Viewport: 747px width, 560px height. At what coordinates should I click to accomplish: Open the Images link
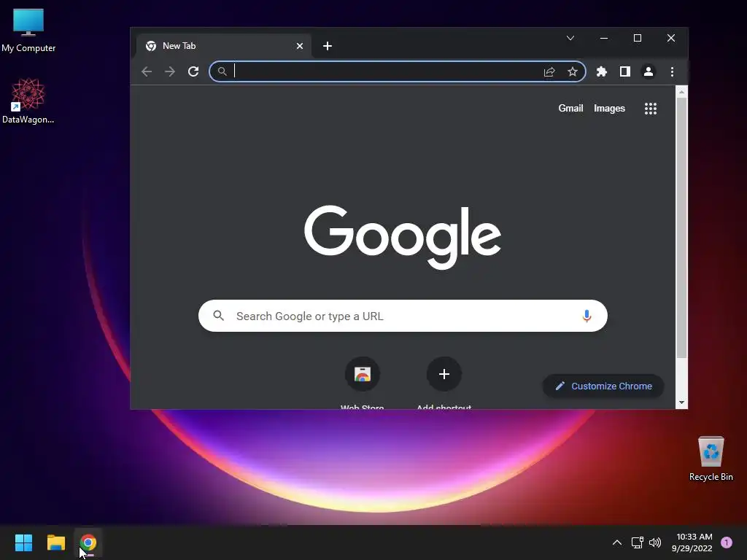609,108
